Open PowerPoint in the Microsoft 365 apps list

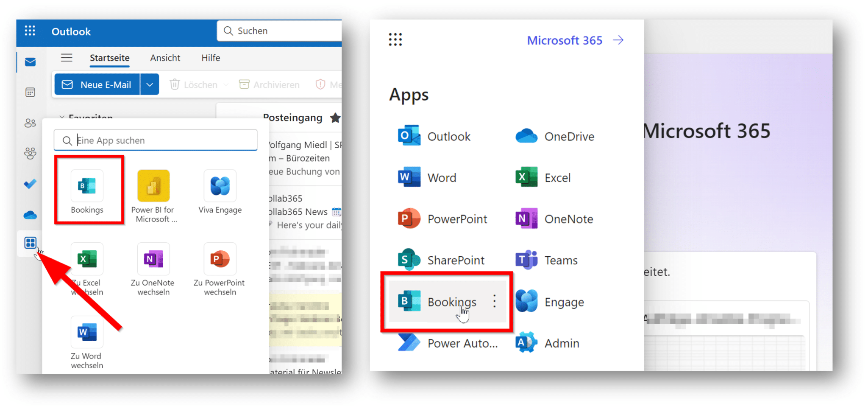point(442,219)
